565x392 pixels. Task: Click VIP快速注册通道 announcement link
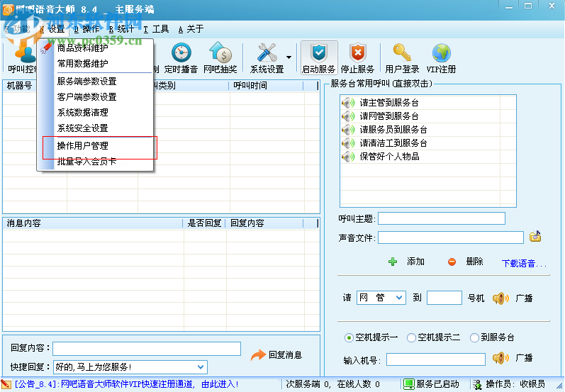[128, 384]
